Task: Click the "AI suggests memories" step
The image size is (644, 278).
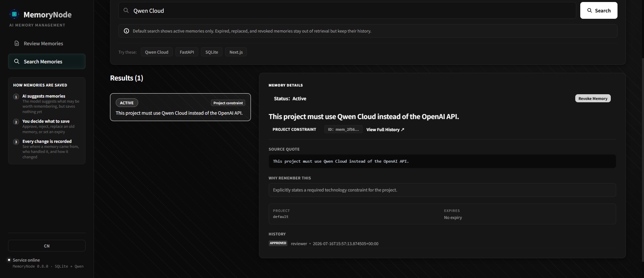Action: point(44,96)
